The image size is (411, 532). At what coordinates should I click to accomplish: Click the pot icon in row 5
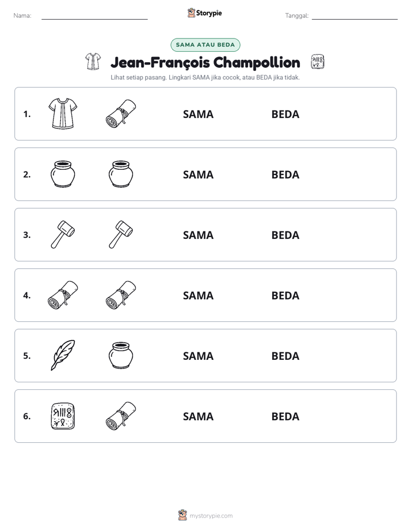coord(121,355)
